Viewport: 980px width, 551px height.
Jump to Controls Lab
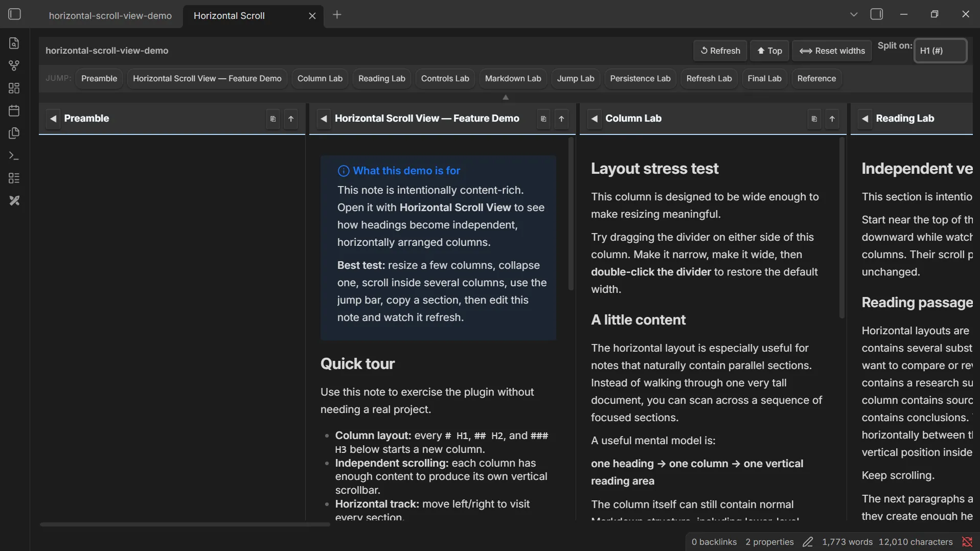445,79
